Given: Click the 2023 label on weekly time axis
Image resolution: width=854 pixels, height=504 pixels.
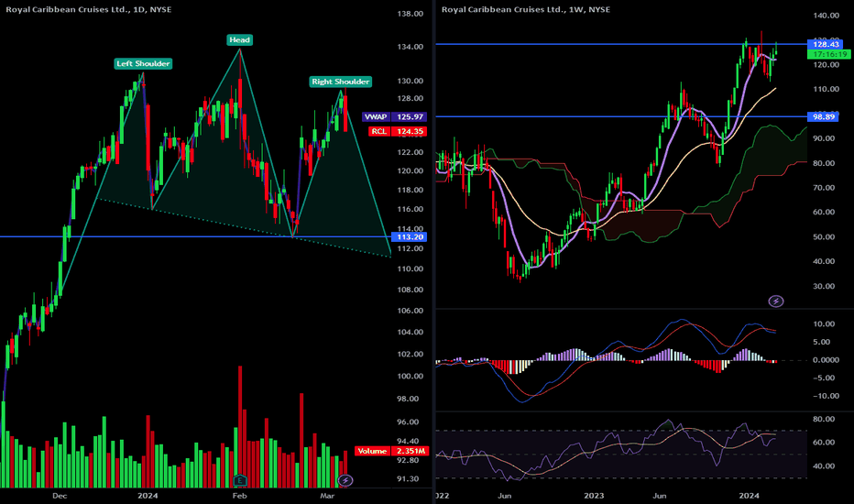Looking at the screenshot, I should pyautogui.click(x=594, y=496).
